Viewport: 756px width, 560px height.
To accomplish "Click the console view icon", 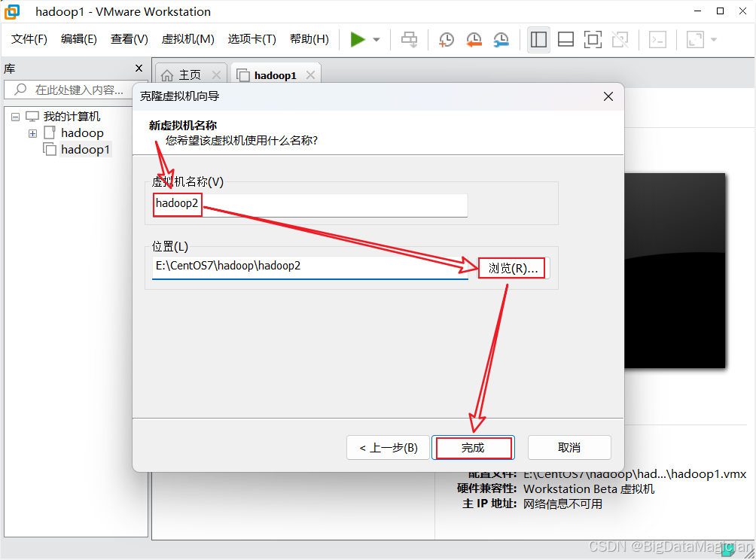I will [x=657, y=40].
